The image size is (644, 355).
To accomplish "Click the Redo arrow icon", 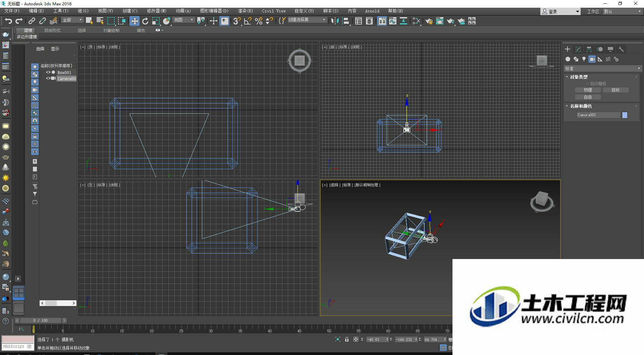I will [19, 21].
